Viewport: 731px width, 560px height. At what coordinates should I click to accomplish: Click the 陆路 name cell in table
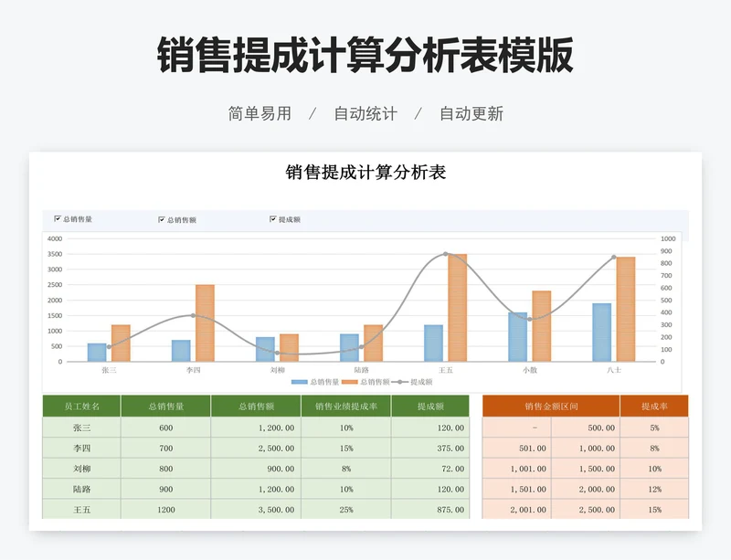pyautogui.click(x=81, y=489)
